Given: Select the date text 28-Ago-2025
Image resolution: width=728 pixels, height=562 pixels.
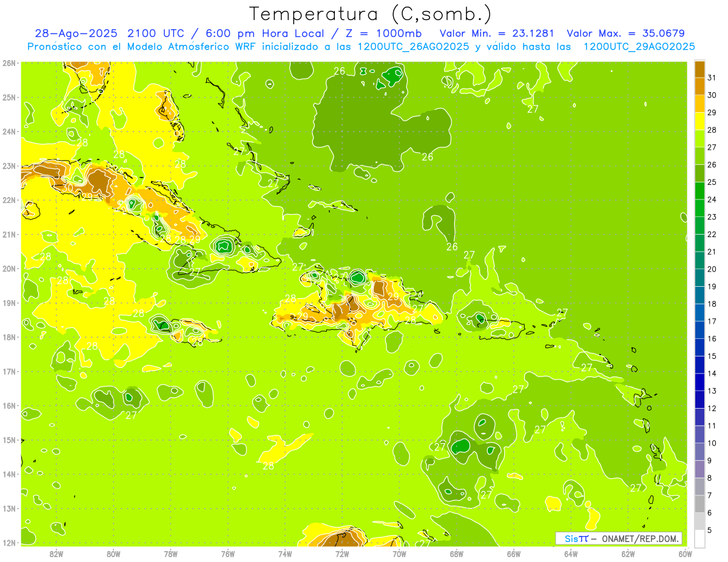Looking at the screenshot, I should [x=76, y=33].
